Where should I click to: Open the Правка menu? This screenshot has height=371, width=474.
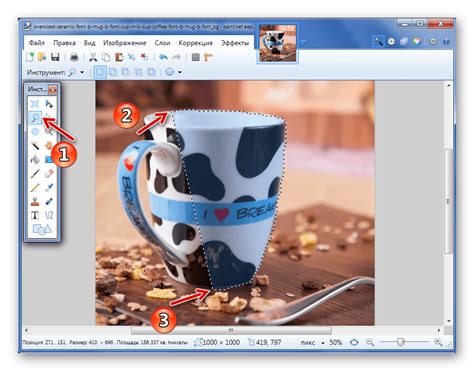point(64,43)
